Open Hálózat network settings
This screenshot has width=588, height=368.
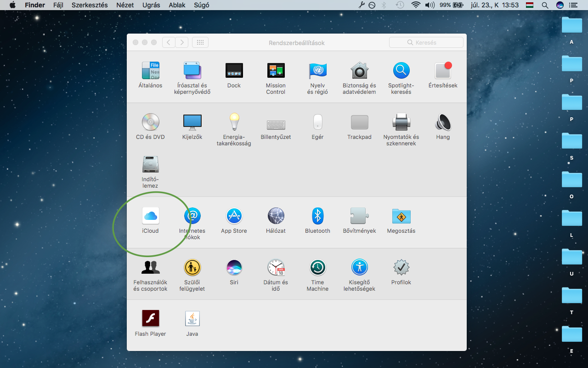(276, 220)
